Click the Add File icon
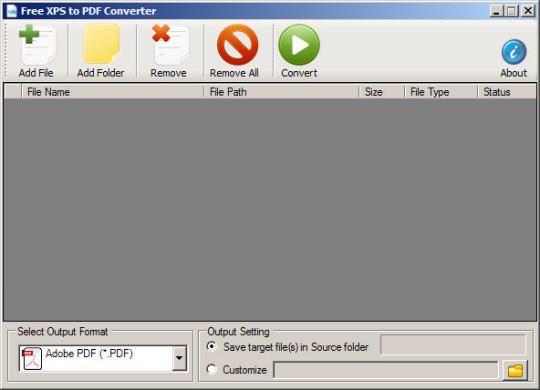Viewport: 540px width, 390px height. pos(37,45)
